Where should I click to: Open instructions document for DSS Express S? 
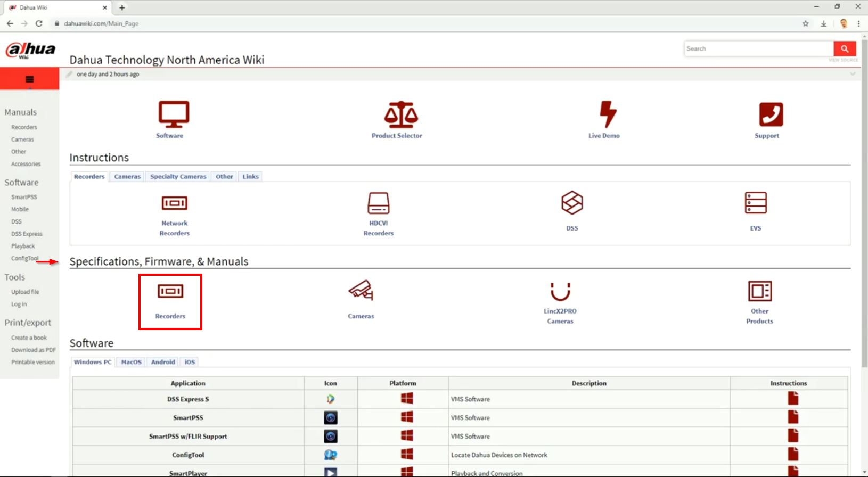[793, 399]
